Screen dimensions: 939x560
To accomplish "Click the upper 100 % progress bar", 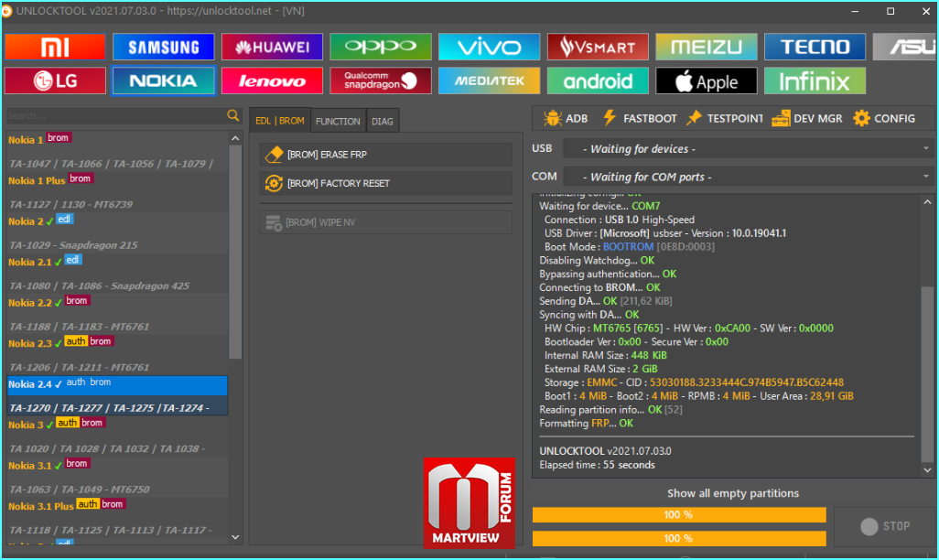I will point(679,515).
